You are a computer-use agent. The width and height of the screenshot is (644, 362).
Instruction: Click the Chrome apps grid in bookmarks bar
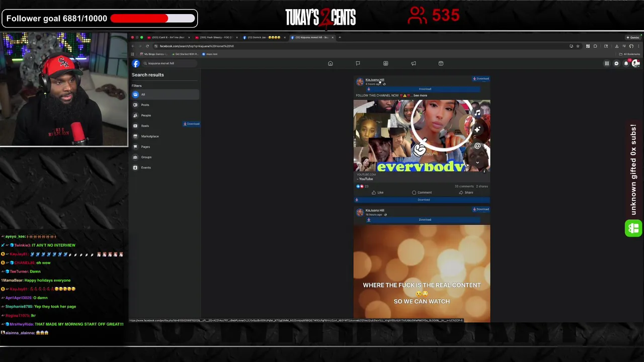pos(133,54)
